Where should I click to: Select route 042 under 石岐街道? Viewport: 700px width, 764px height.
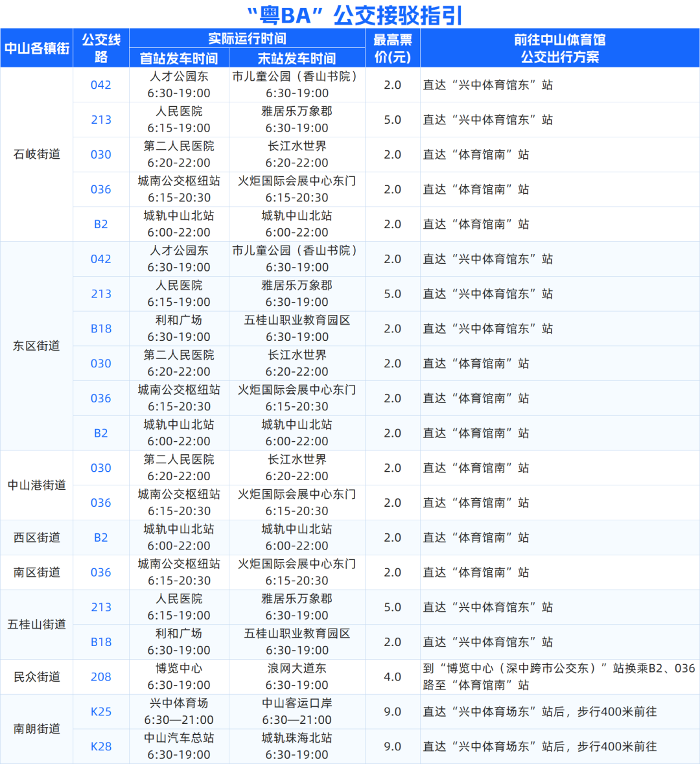coord(101,85)
